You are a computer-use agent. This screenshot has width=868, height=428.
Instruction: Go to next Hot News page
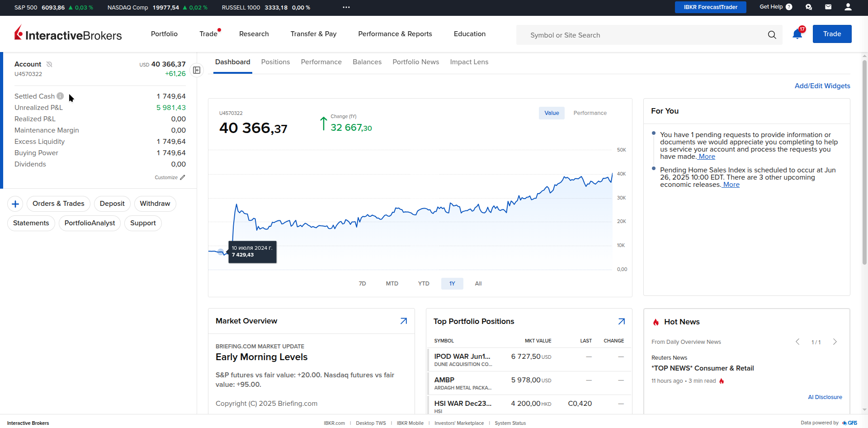[835, 342]
